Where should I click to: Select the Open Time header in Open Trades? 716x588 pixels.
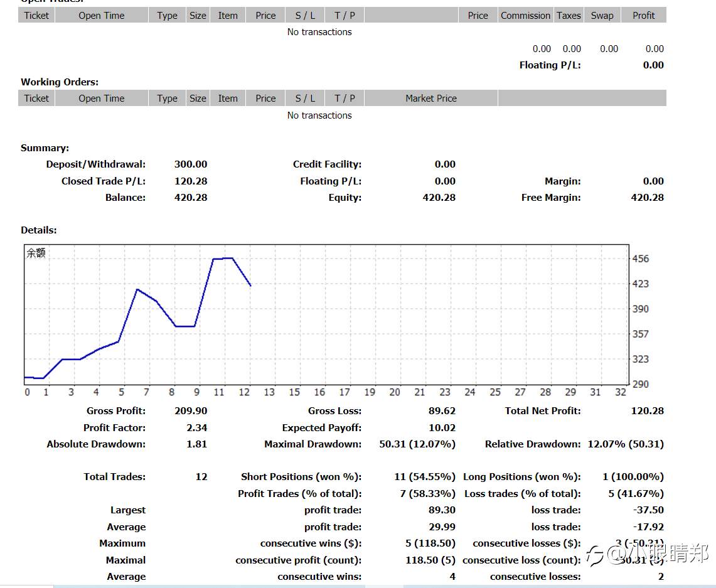click(102, 16)
